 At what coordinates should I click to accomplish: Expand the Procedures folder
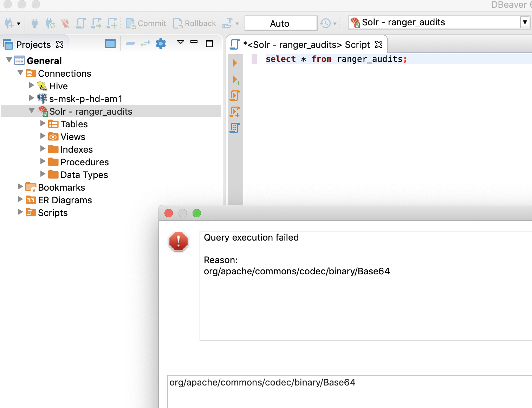[x=43, y=161]
